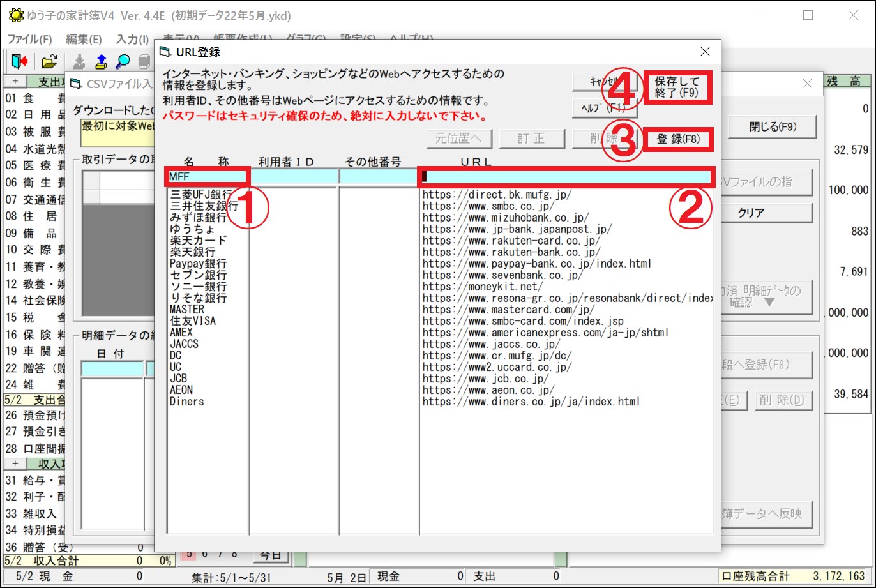Select MASTER in the name list

[x=186, y=310]
